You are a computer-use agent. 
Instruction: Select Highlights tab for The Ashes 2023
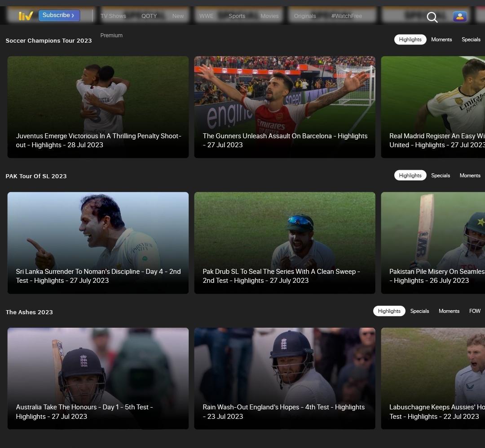389,311
